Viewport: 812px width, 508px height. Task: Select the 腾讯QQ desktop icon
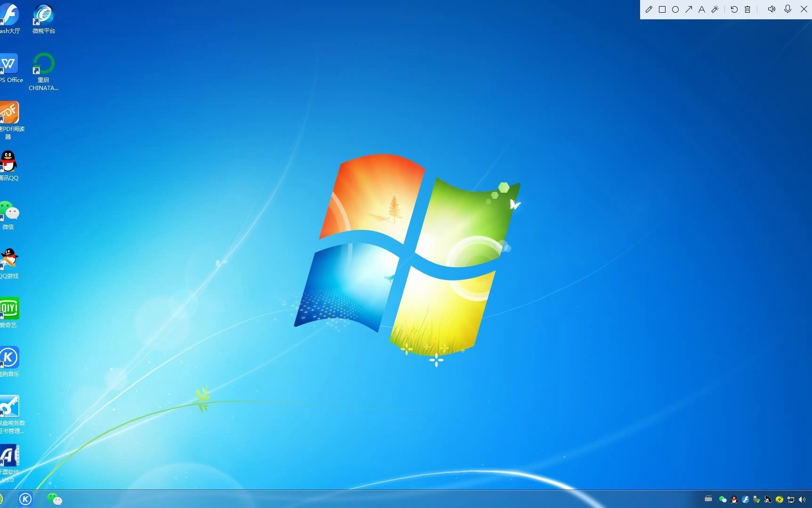(9, 166)
